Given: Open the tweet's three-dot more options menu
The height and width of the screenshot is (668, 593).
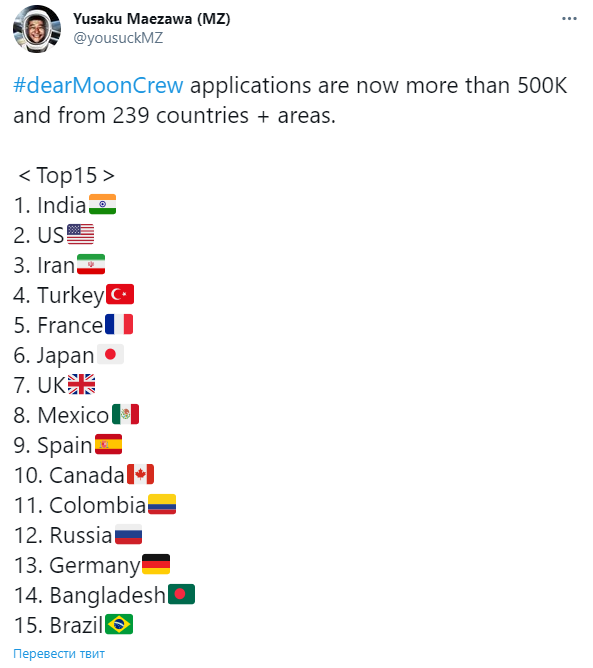Looking at the screenshot, I should coord(569,19).
